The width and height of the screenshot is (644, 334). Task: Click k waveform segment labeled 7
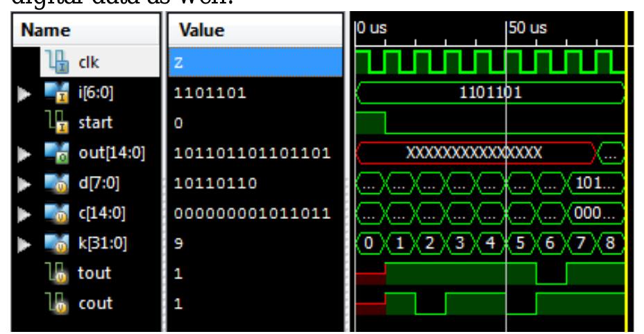pos(581,243)
